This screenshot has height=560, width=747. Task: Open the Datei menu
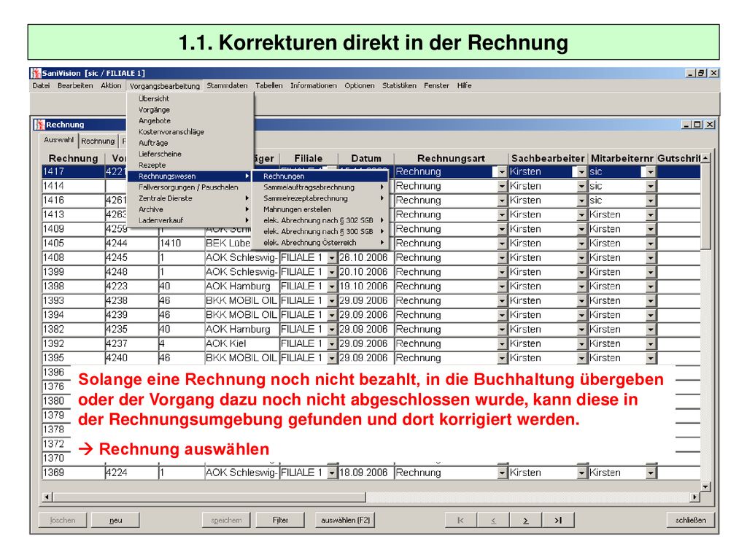pyautogui.click(x=42, y=86)
